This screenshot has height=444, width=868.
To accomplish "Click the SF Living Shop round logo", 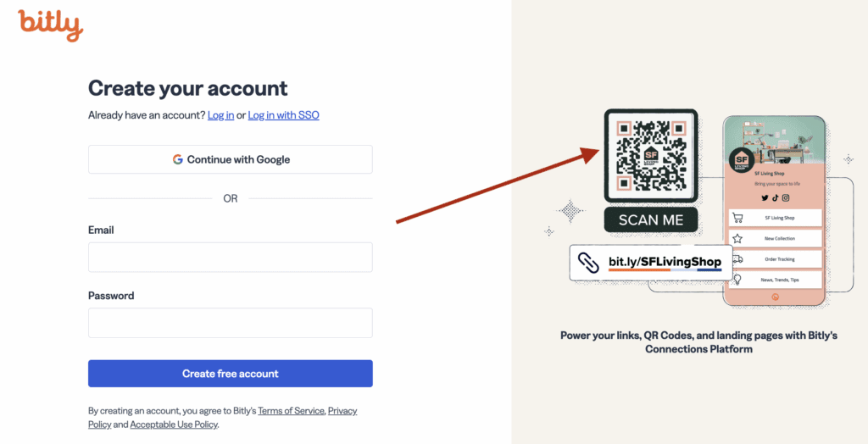I will pos(742,160).
